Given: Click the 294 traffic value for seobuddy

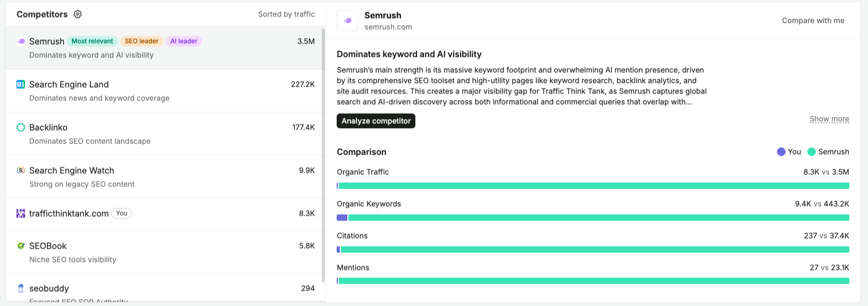Looking at the screenshot, I should point(308,288).
